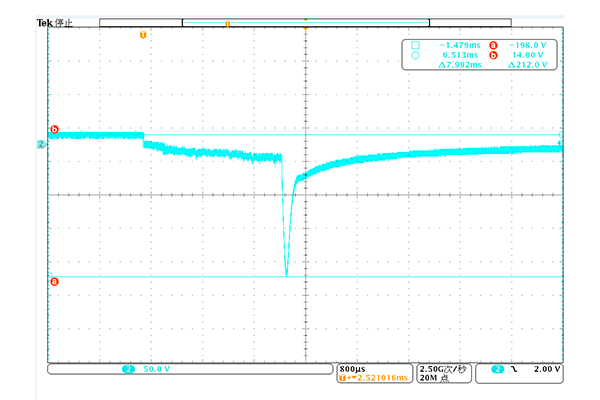
Task: Click the negative spike bottom on waveform
Action: pyautogui.click(x=287, y=275)
